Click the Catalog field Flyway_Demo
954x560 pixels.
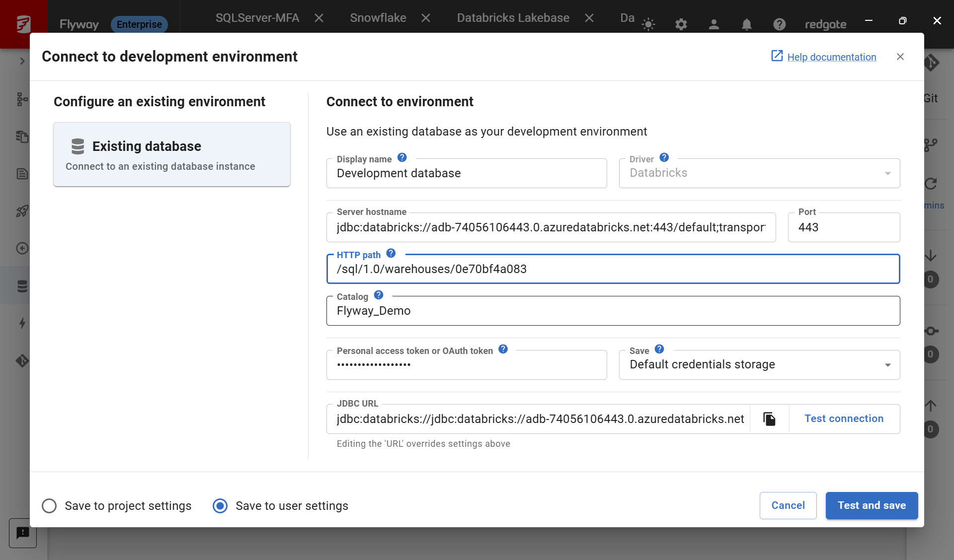tap(613, 311)
